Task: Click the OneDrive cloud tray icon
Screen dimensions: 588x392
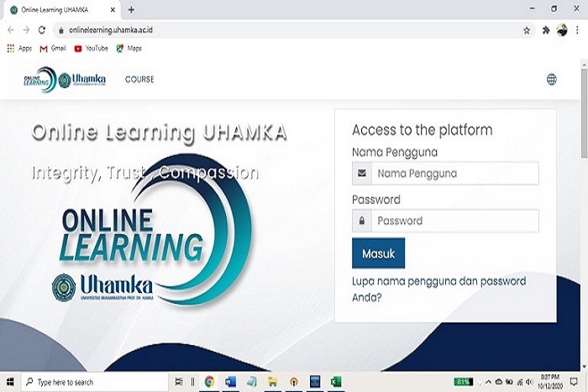Action: point(499,382)
